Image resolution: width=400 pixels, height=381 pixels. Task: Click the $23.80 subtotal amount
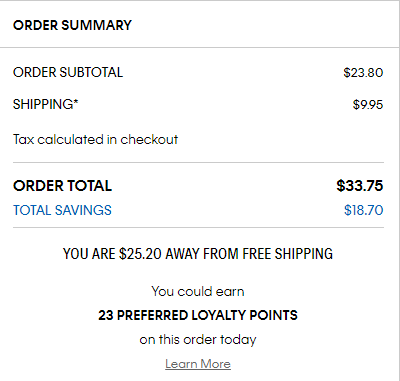tap(363, 73)
